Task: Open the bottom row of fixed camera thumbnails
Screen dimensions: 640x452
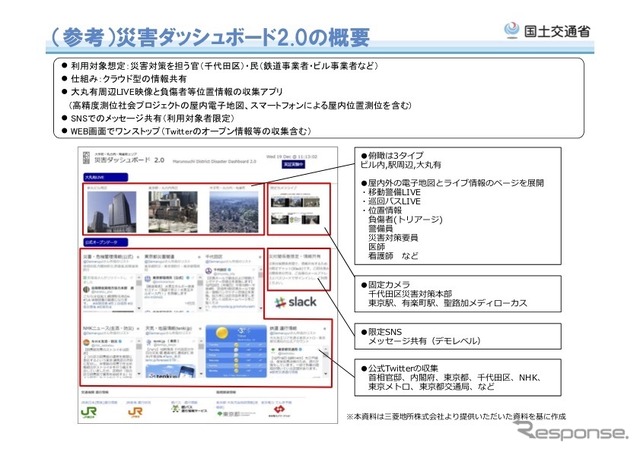Action: pyautogui.click(x=295, y=220)
